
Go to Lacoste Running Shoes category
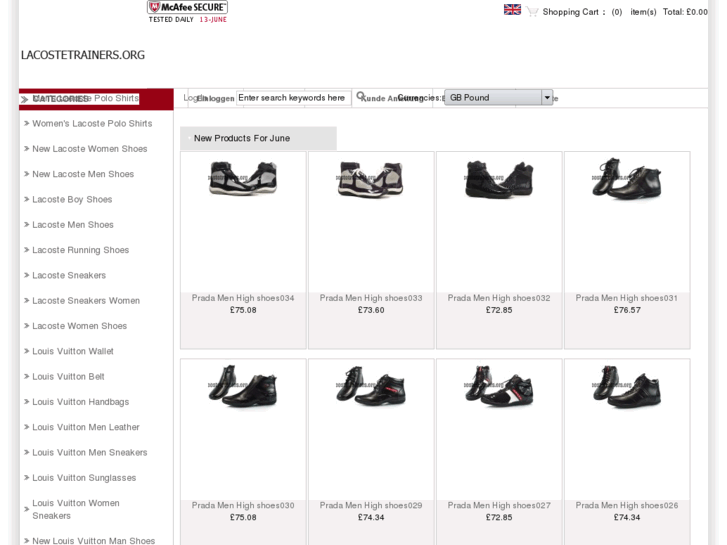click(x=80, y=250)
